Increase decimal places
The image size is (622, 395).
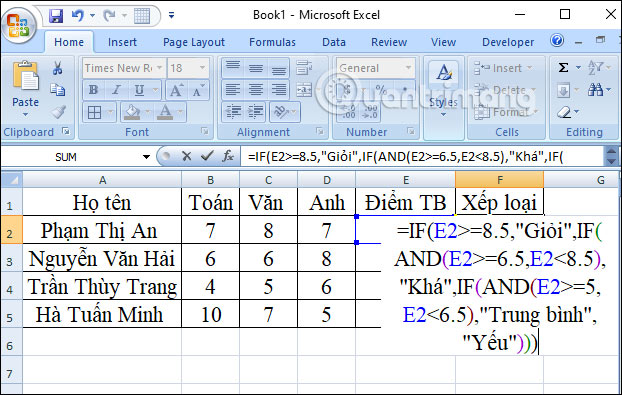click(348, 112)
